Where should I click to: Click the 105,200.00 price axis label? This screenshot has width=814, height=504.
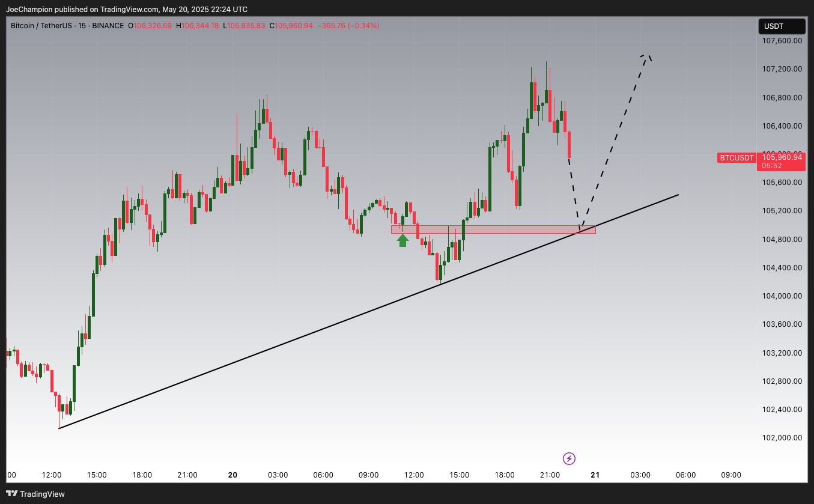tap(782, 211)
